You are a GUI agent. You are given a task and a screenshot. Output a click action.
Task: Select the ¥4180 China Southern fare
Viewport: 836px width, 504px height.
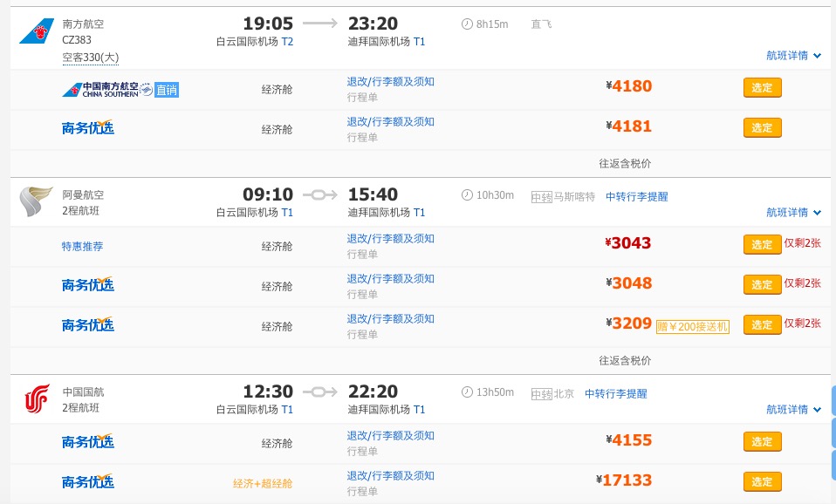coord(761,87)
